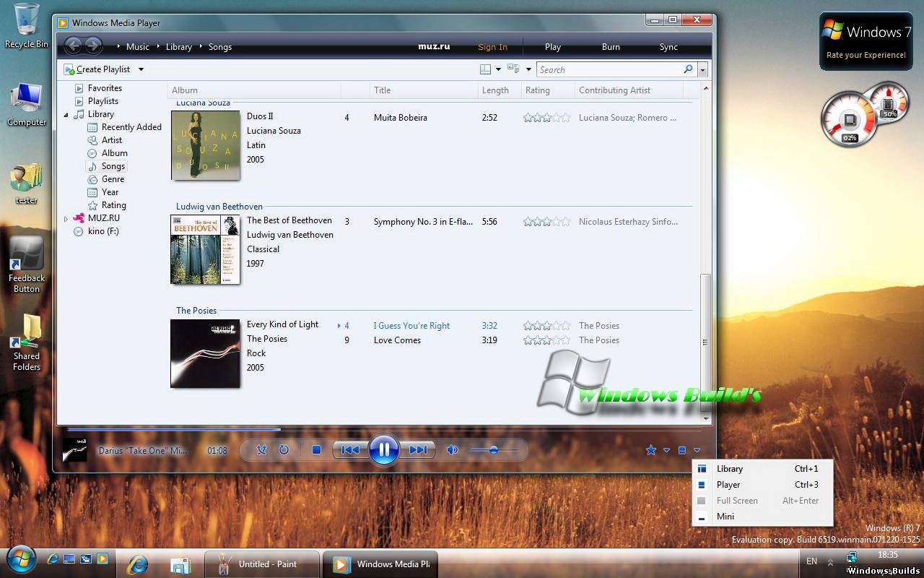Click the Create Playlist button
Viewport: 924px width, 578px height.
[x=97, y=69]
